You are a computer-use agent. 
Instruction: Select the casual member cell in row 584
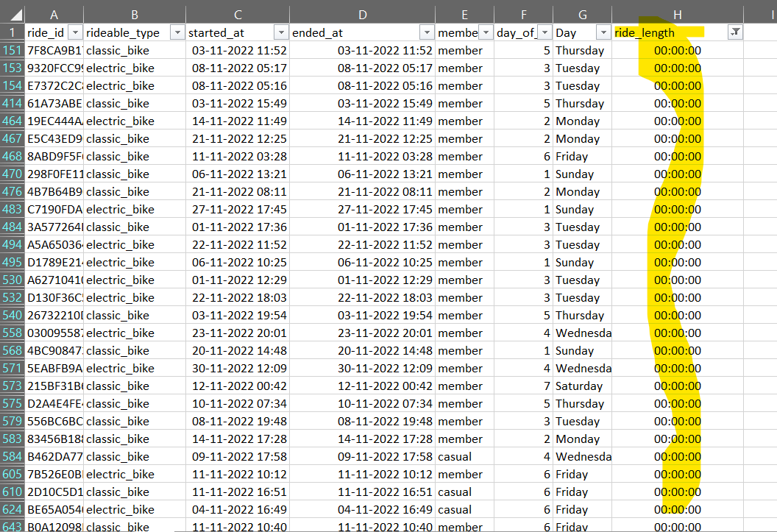point(460,456)
